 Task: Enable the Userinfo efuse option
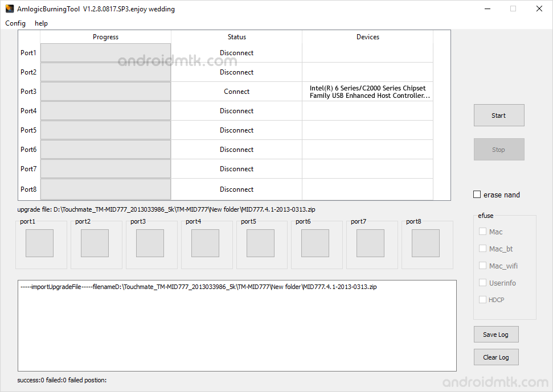482,283
